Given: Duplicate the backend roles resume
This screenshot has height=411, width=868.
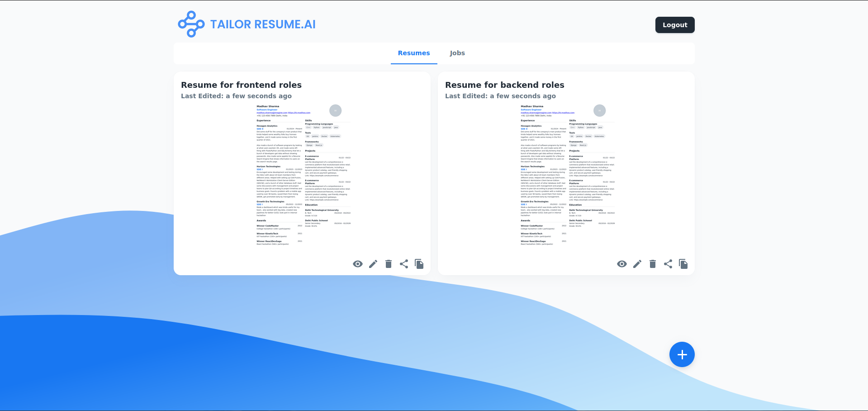Looking at the screenshot, I should (x=683, y=264).
